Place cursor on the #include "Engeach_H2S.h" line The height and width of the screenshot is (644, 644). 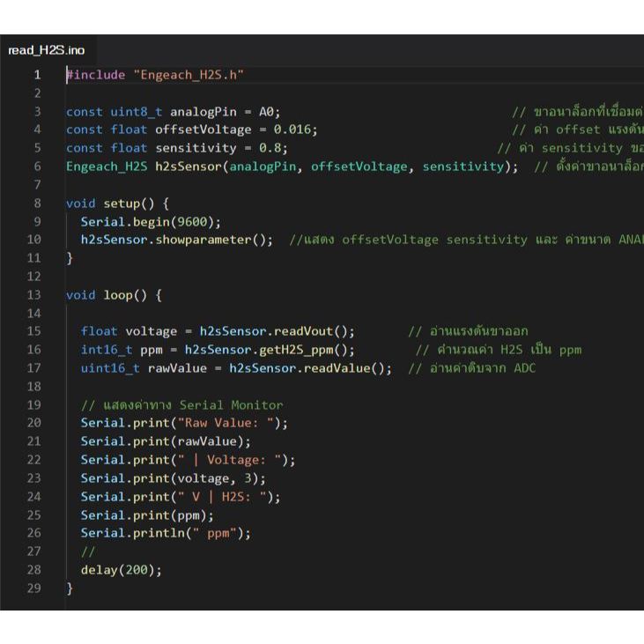155,75
